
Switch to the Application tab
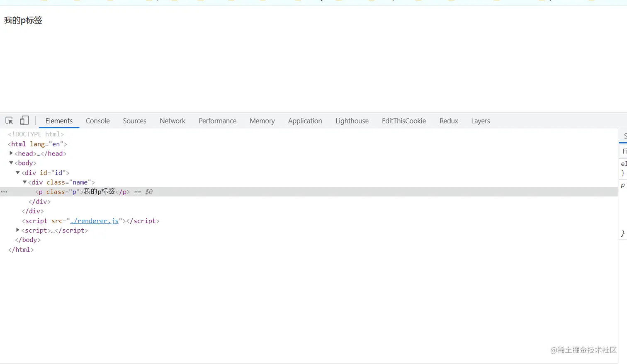[x=305, y=121]
